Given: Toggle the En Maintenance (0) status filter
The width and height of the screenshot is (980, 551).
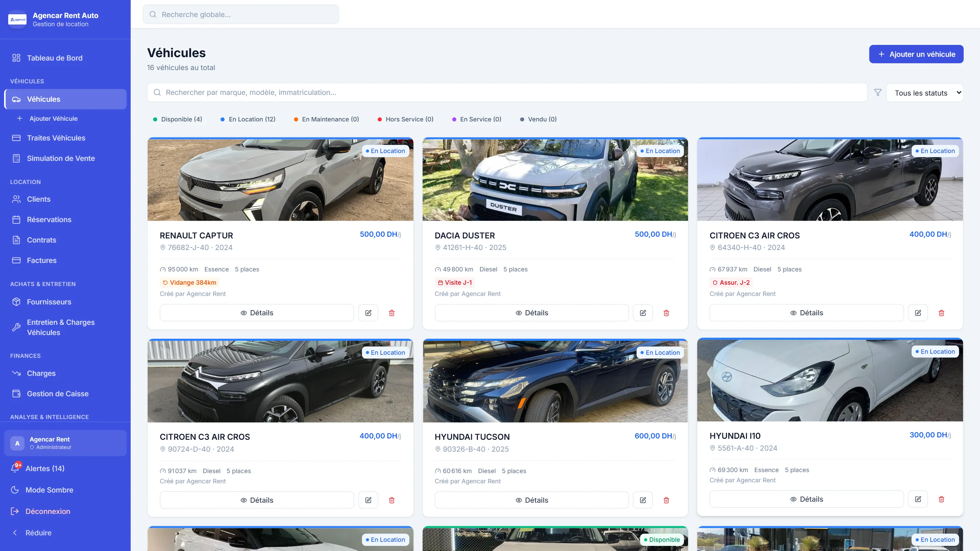Looking at the screenshot, I should tap(326, 119).
